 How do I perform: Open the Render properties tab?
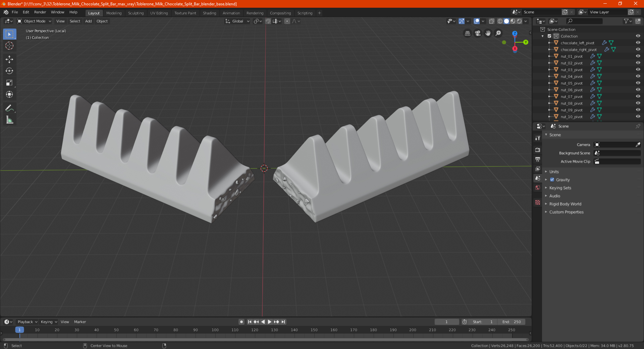coord(538,150)
